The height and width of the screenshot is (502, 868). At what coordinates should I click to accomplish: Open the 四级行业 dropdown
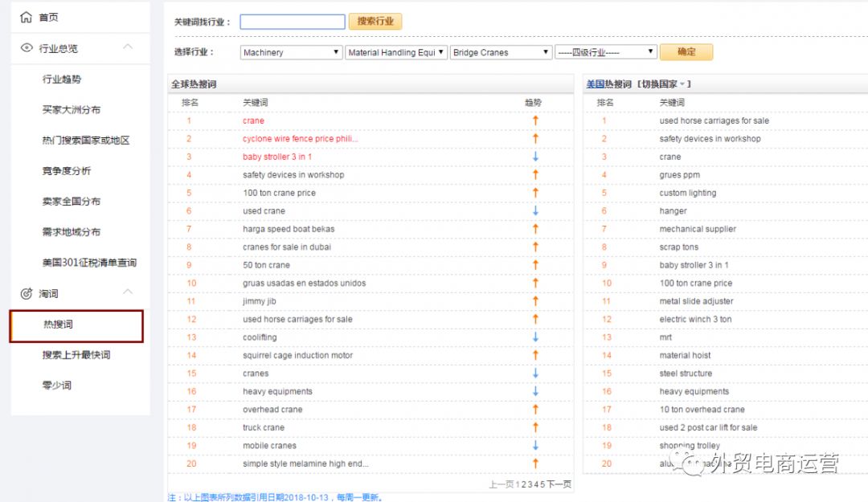coord(606,52)
